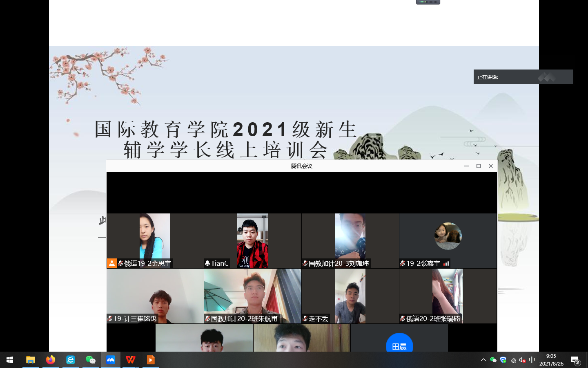Open WeChat from the taskbar
The width and height of the screenshot is (588, 368).
(91, 360)
